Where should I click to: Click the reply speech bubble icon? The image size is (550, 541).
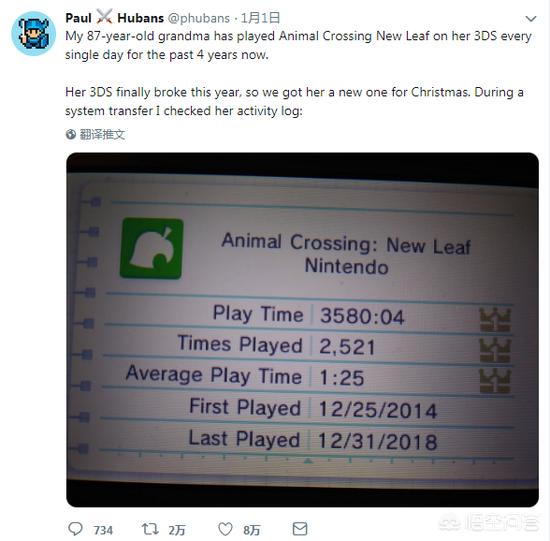point(75,528)
